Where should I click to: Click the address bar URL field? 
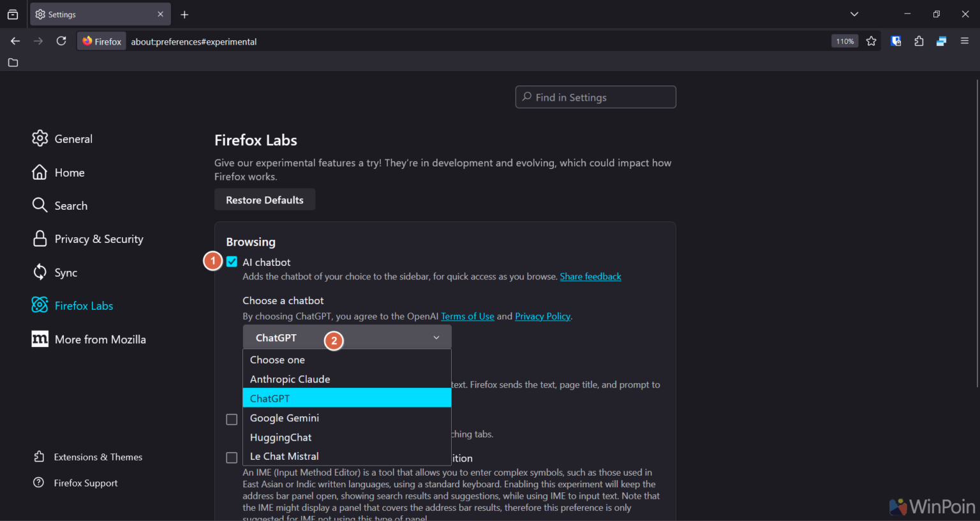coord(477,41)
